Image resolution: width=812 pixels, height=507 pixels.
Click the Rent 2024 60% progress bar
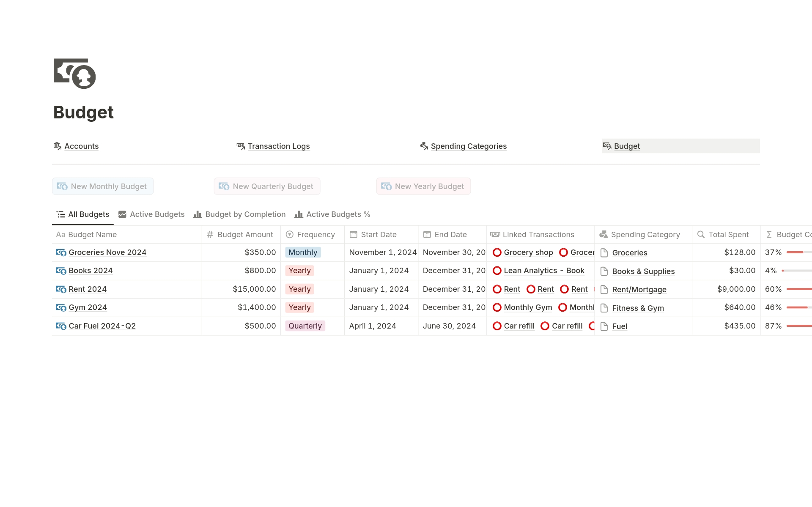[x=798, y=289]
